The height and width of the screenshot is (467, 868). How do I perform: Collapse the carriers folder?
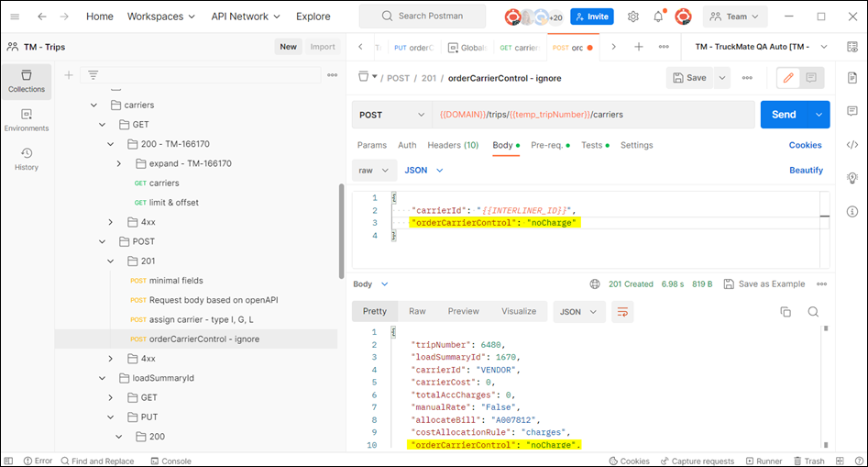(93, 106)
